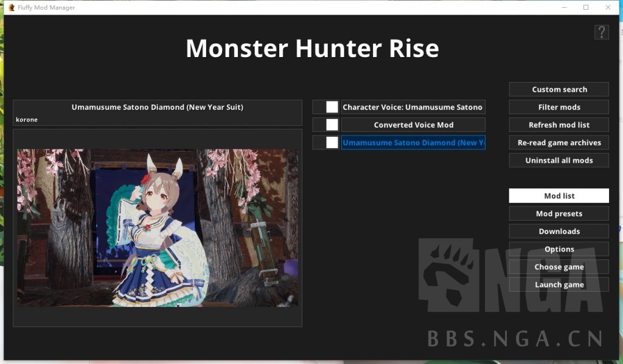This screenshot has width=623, height=364.
Task: Click Choose game to switch games
Action: tap(558, 266)
